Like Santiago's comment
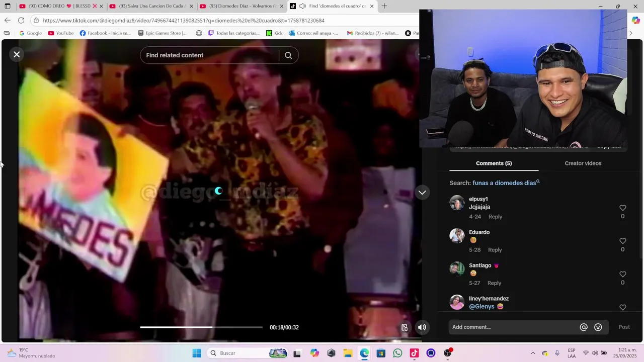 point(622,274)
